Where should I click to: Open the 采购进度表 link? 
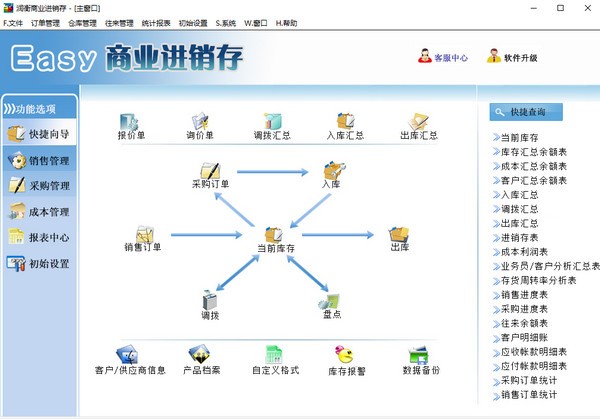520,309
